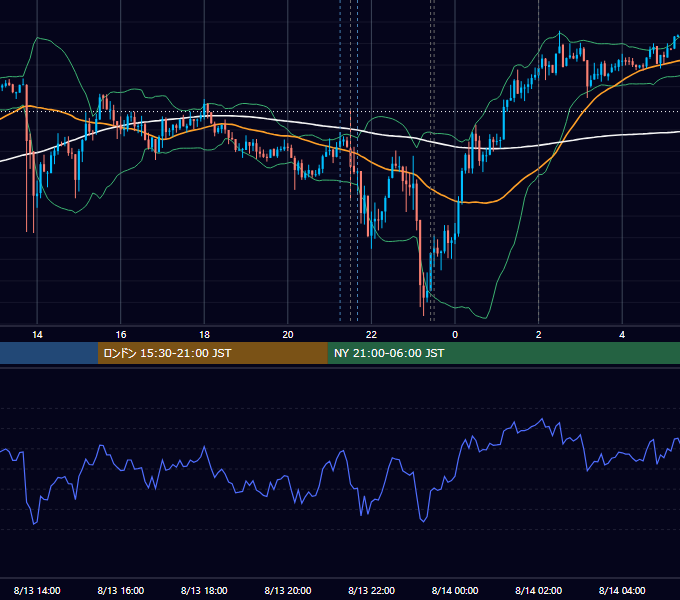This screenshot has width=680, height=600.
Task: Click the 16 hour axis label
Action: coord(121,335)
